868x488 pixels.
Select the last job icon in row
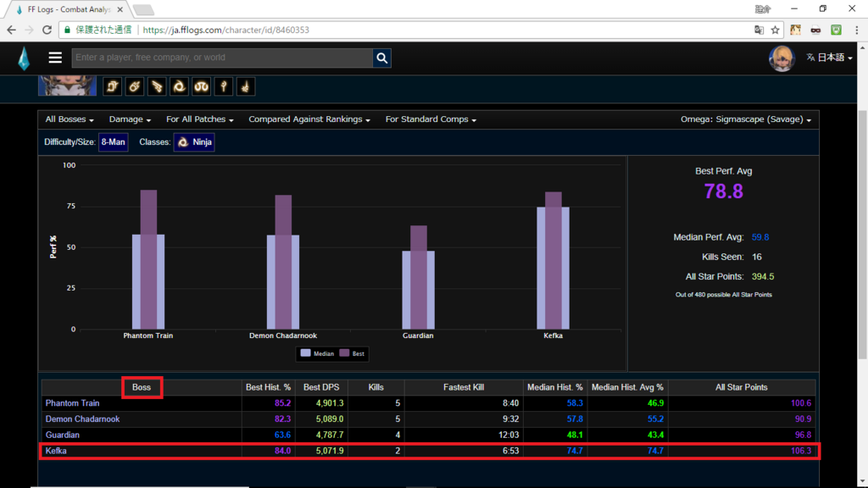[246, 86]
